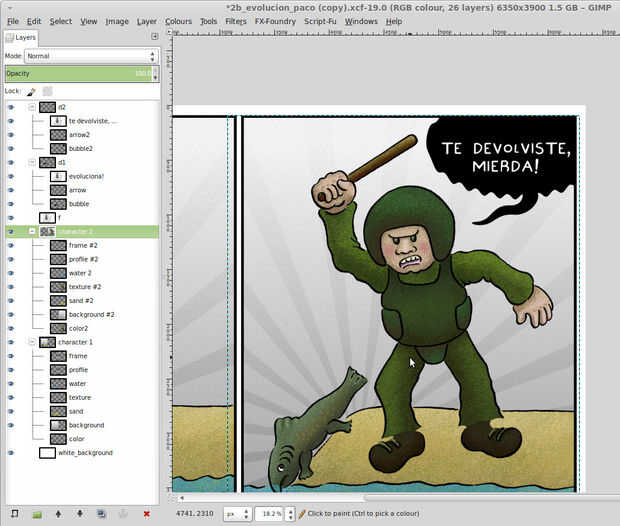Open the px units dropdown in status bar
620x526 pixels.
235,513
